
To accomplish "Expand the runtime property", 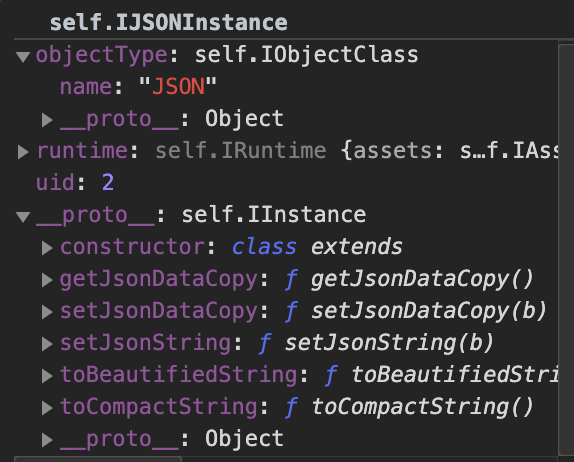I will (23, 152).
